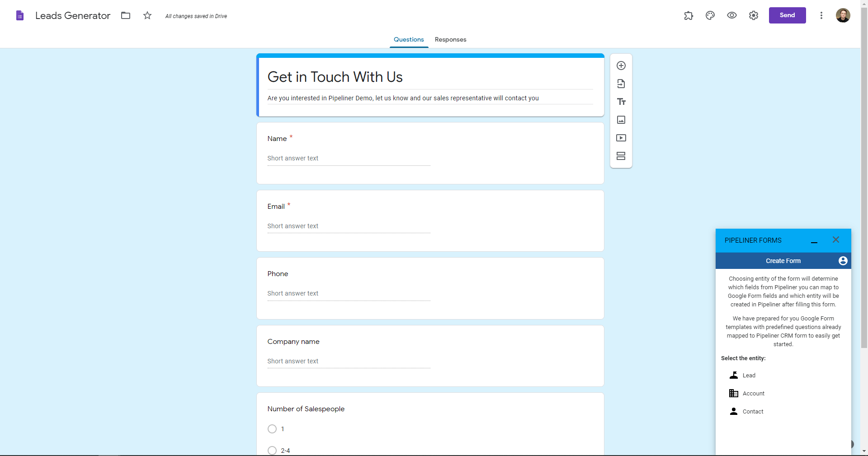This screenshot has height=456, width=868.
Task: Open form settings gear
Action: click(754, 15)
